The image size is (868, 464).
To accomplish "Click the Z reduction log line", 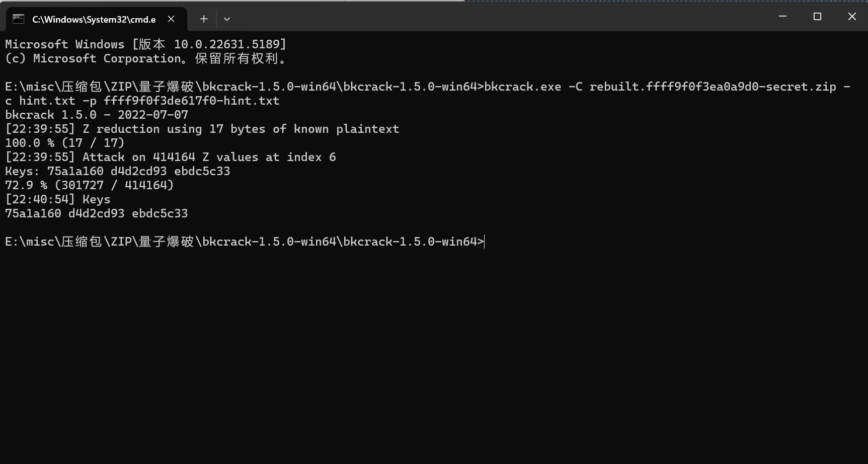I will pos(202,129).
